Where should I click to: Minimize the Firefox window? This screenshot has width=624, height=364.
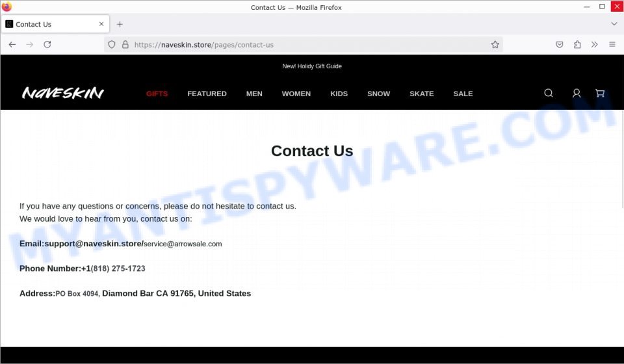pyautogui.click(x=586, y=6)
